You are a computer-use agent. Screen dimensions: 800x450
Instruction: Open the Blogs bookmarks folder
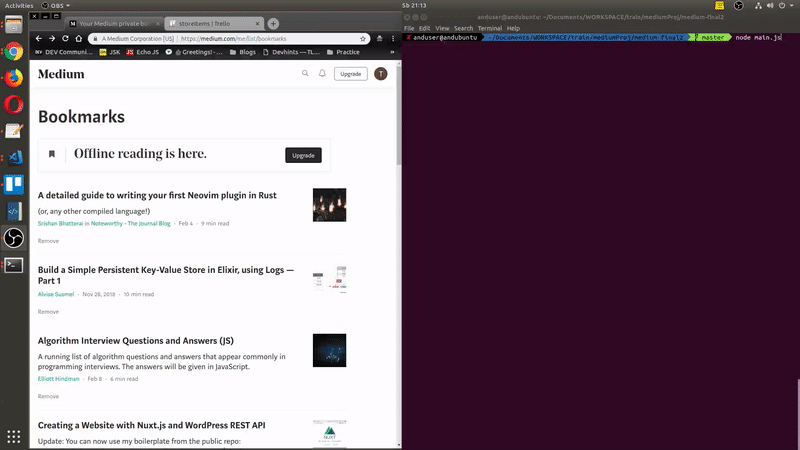pyautogui.click(x=242, y=52)
